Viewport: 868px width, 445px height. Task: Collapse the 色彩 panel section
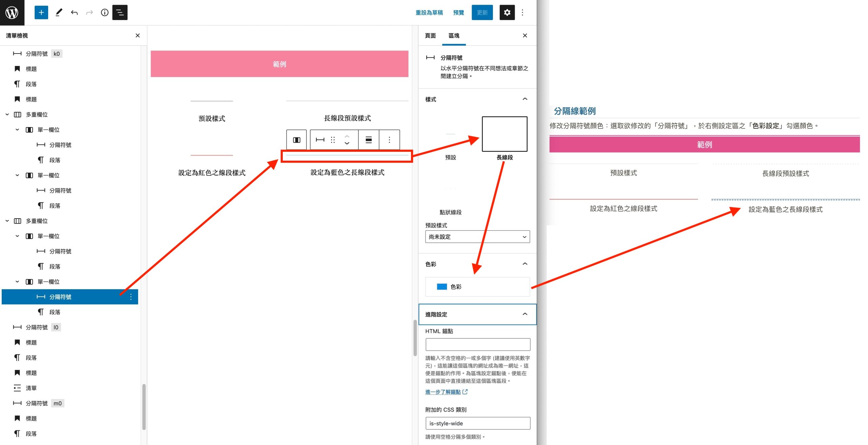coord(525,264)
